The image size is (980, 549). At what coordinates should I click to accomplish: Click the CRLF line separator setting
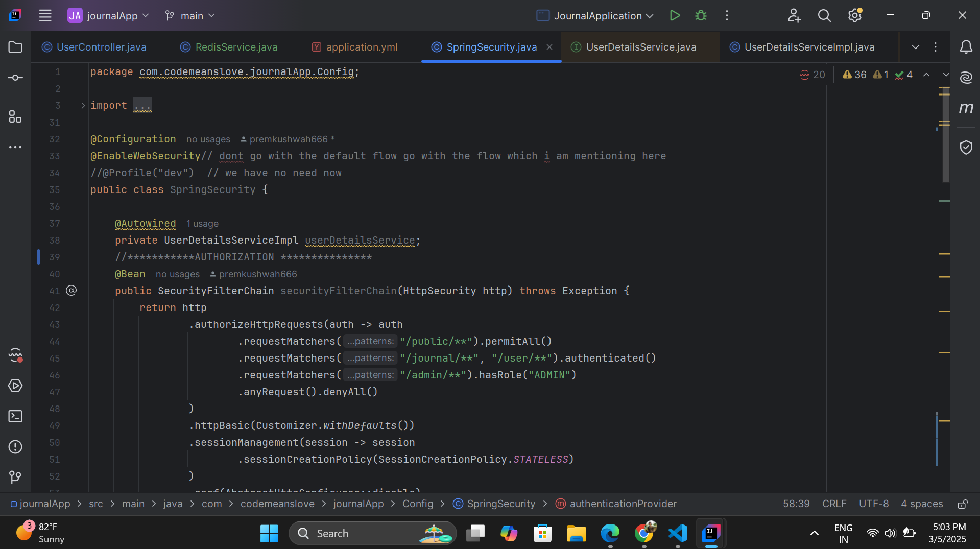[x=834, y=504]
